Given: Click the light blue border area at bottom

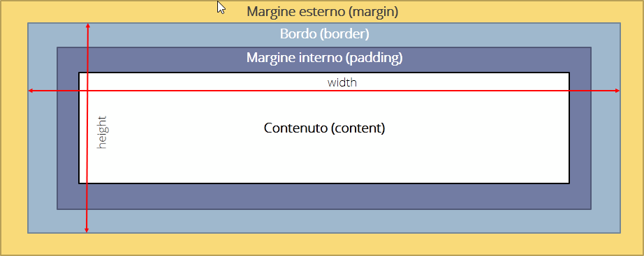Looking at the screenshot, I should 324,221.
